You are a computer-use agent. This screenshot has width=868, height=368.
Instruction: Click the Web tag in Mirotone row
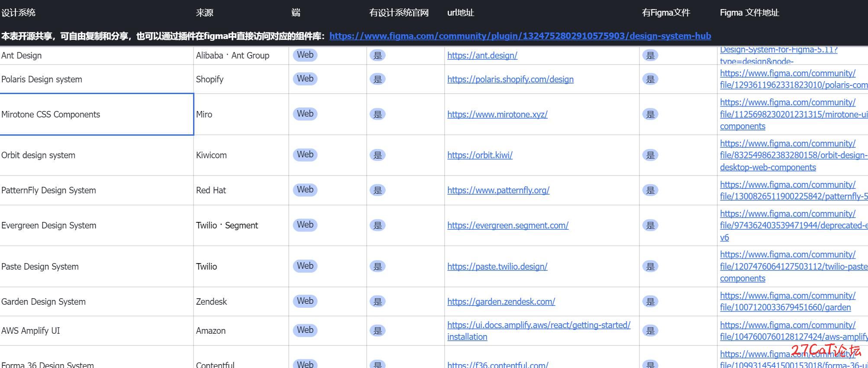(305, 114)
